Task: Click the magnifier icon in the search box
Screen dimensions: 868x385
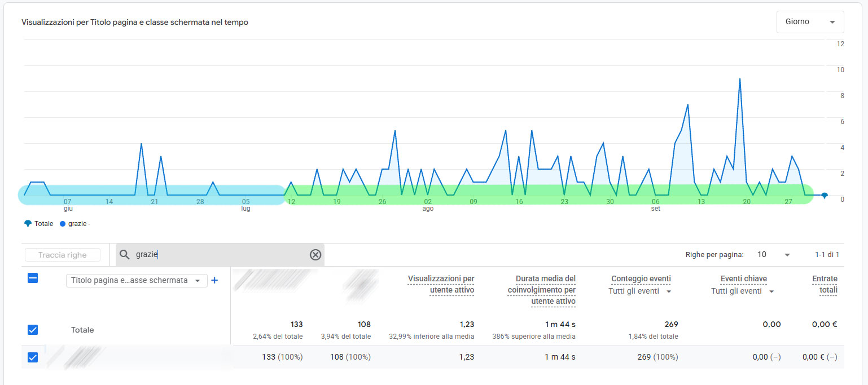Action: [125, 255]
